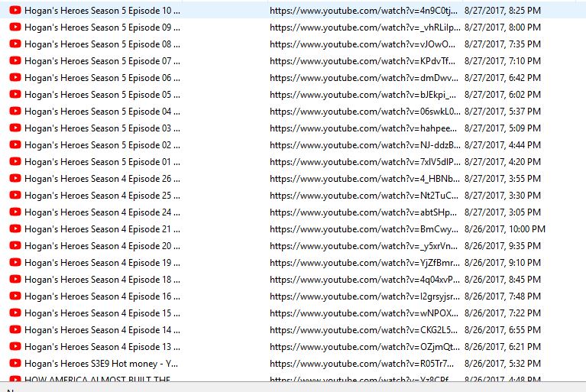Image resolution: width=586 pixels, height=392 pixels.
Task: Click timestamp 8/26/2017, 10:00 PM
Action: pos(505,229)
